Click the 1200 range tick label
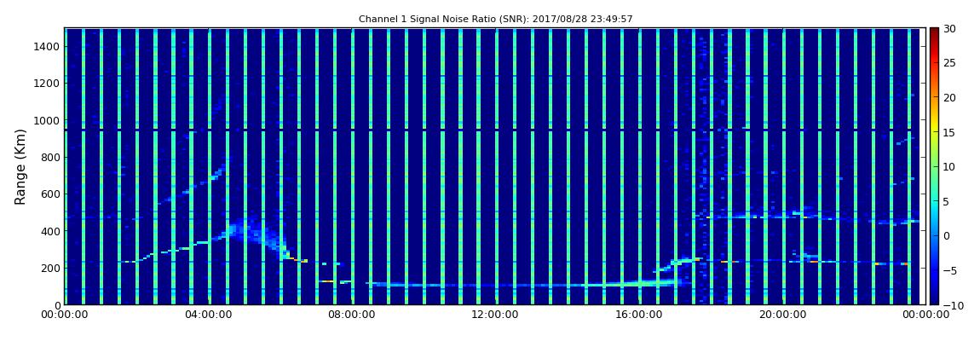Image resolution: width=980 pixels, height=347 pixels. click(x=47, y=84)
